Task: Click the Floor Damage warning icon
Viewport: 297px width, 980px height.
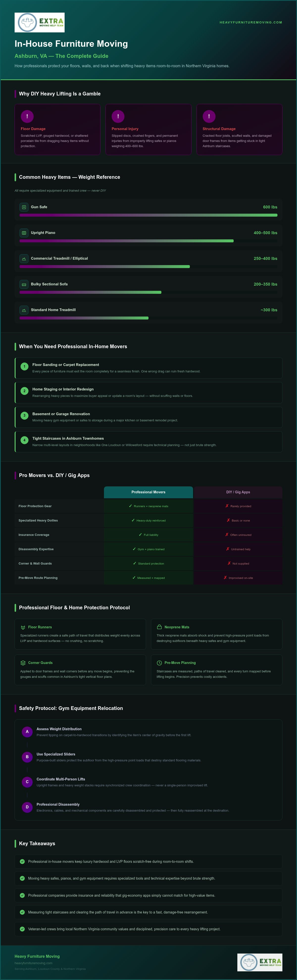Action: coord(27,116)
